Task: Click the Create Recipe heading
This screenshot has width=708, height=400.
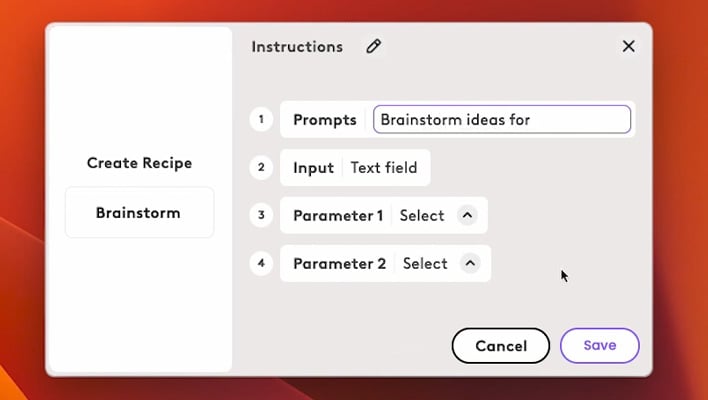Action: pos(139,163)
